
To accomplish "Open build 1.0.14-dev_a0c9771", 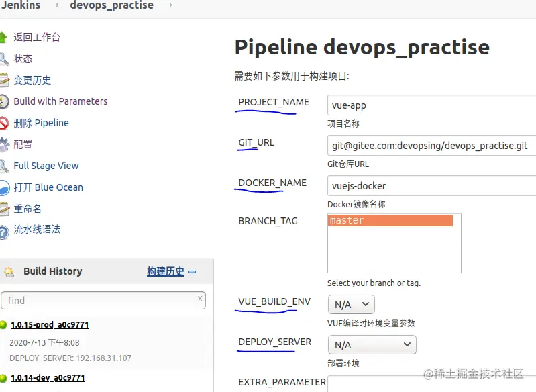I will point(48,378).
